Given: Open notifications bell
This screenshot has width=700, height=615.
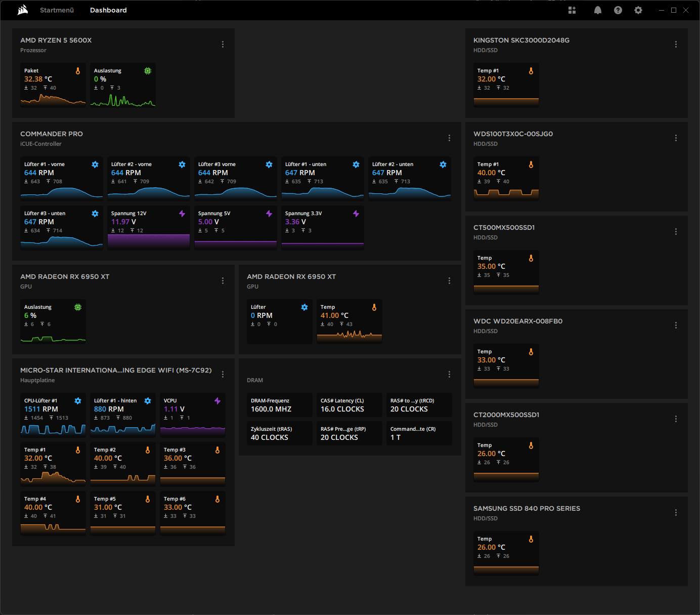Looking at the screenshot, I should (598, 10).
